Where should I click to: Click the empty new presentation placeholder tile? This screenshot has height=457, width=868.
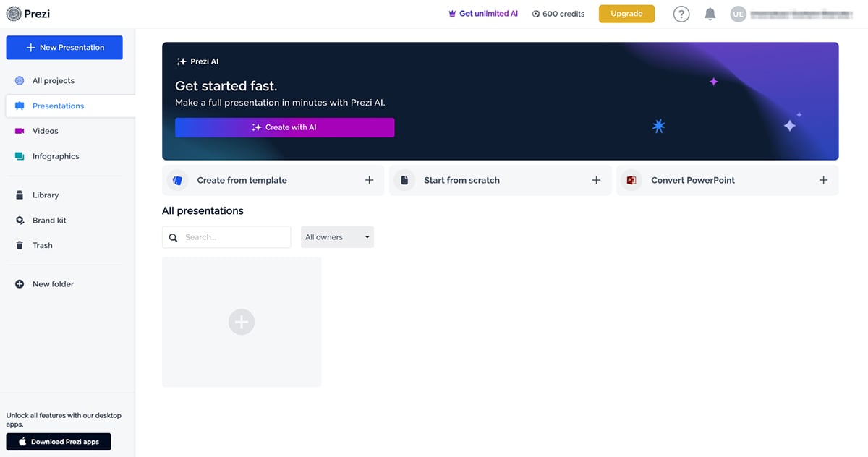click(x=242, y=322)
